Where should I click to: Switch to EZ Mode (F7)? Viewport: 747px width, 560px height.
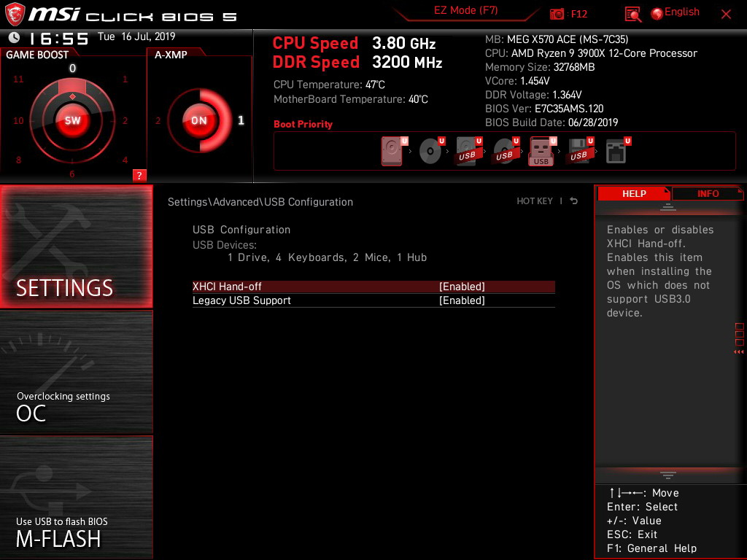[465, 10]
